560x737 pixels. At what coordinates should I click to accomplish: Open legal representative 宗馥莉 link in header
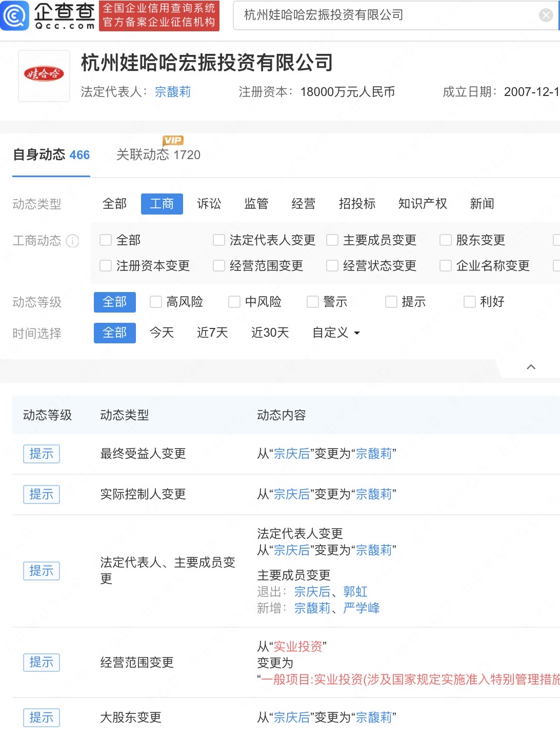pyautogui.click(x=173, y=92)
